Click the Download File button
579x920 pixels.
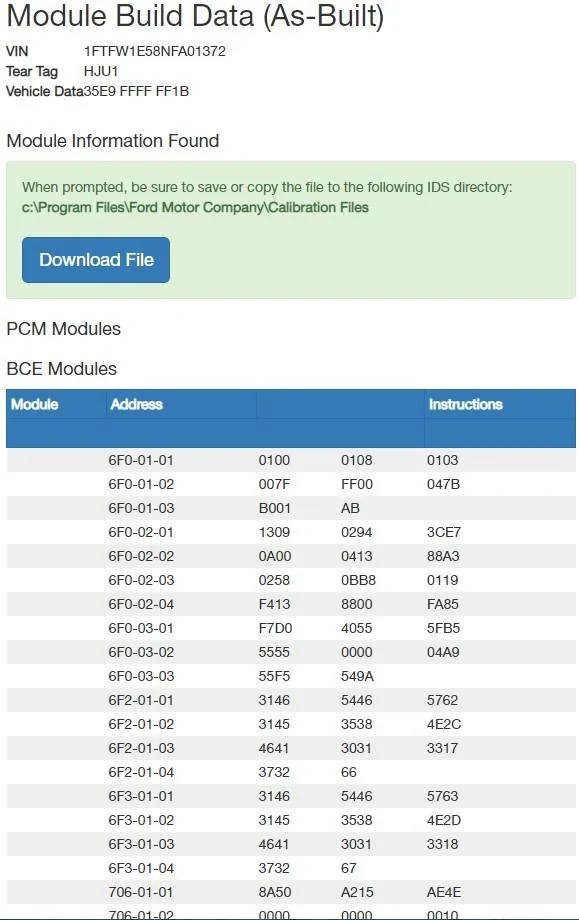point(95,259)
